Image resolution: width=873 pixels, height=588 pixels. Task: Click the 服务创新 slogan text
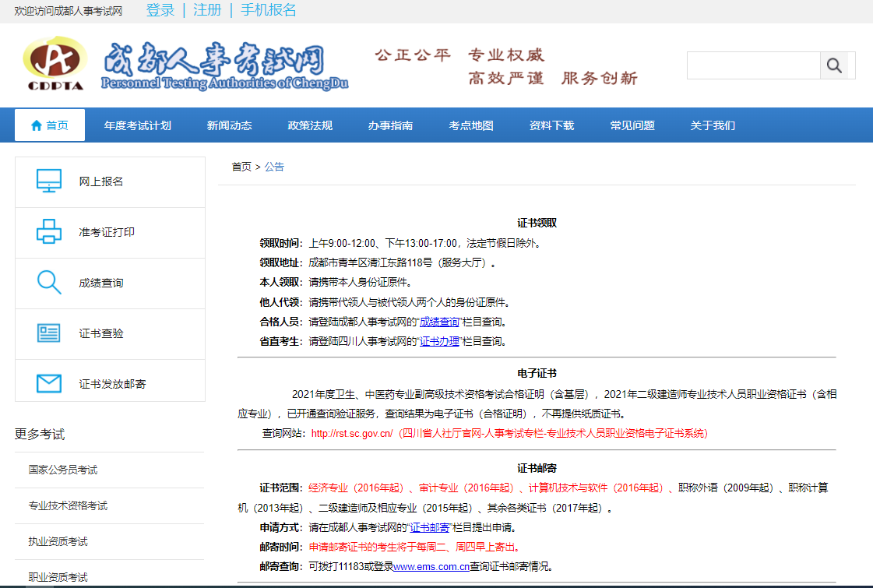(x=600, y=78)
